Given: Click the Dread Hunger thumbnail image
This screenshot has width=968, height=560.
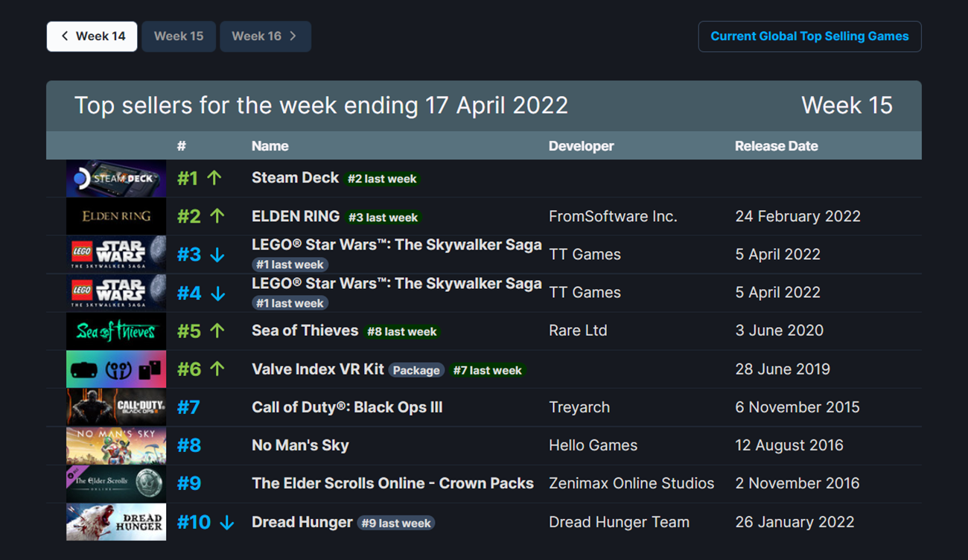Looking at the screenshot, I should pyautogui.click(x=116, y=522).
